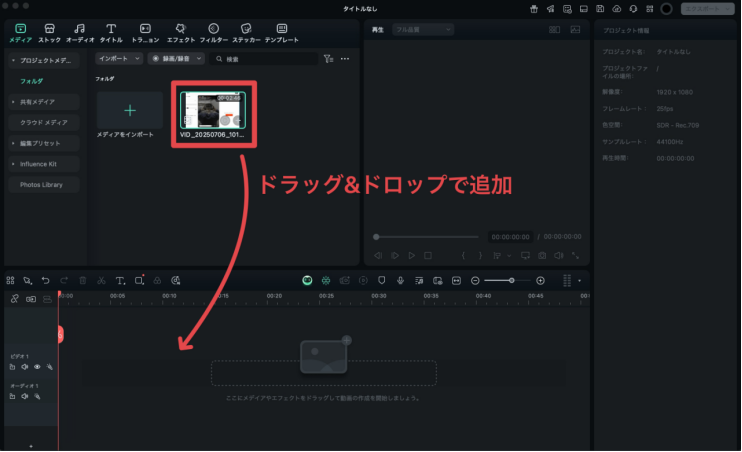Click the voiceover microphone icon
The width and height of the screenshot is (742, 452).
pos(400,281)
